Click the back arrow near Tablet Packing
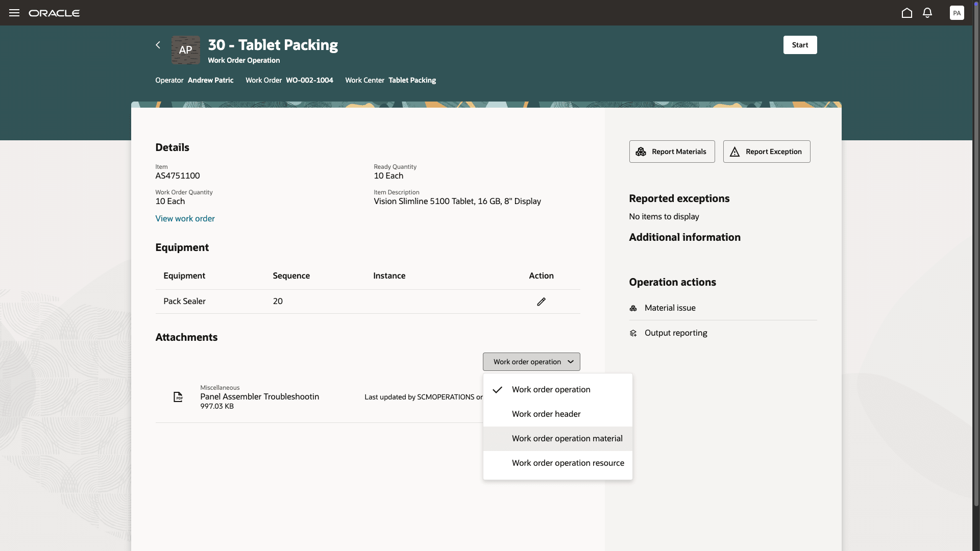The height and width of the screenshot is (551, 980). [157, 45]
